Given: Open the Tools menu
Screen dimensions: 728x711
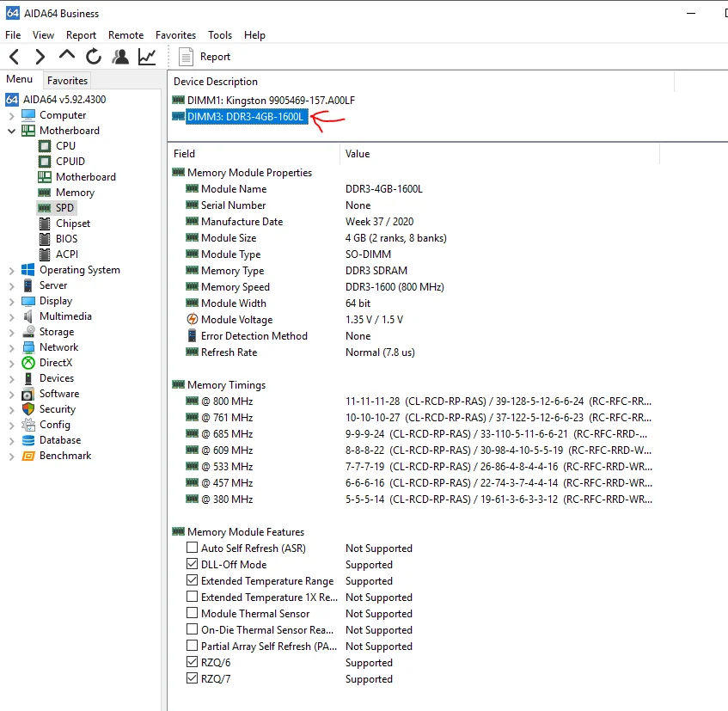Looking at the screenshot, I should (x=220, y=35).
